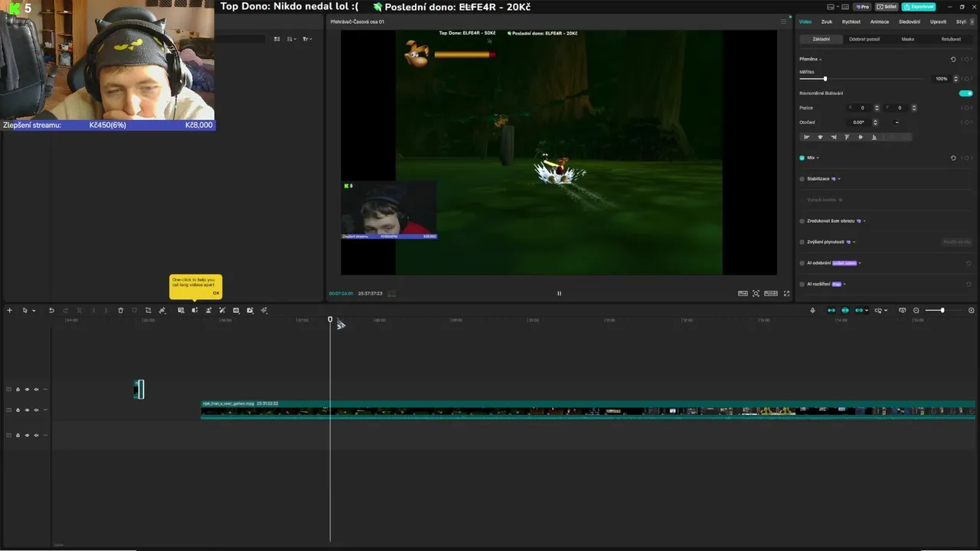
Task: Open fullscreen preview icon in player
Action: (x=786, y=293)
